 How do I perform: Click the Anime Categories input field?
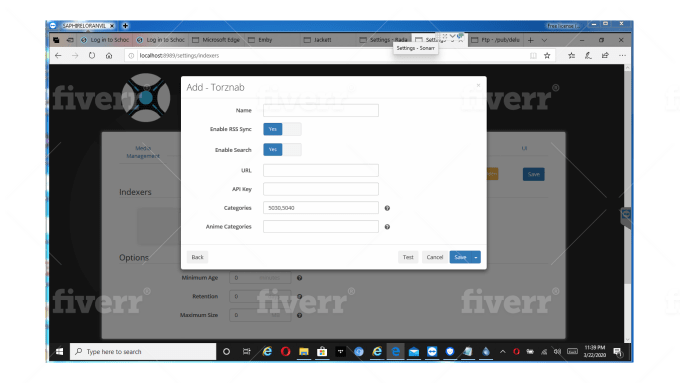(320, 226)
